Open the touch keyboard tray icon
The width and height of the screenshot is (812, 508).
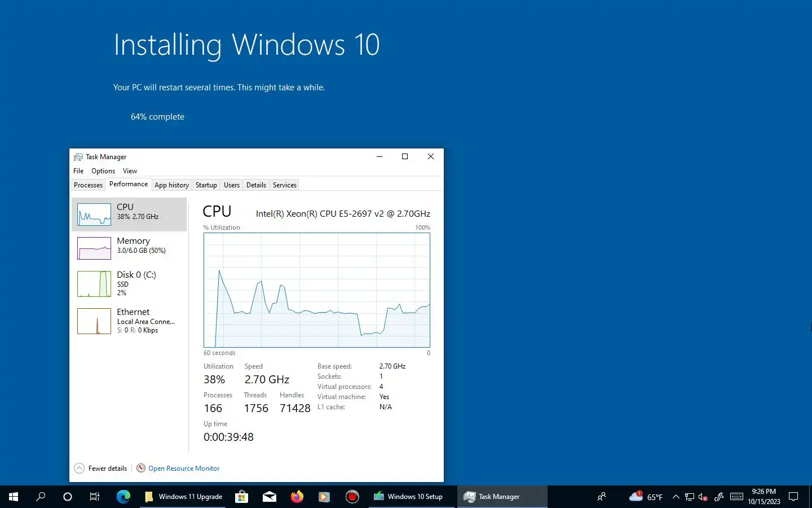736,497
